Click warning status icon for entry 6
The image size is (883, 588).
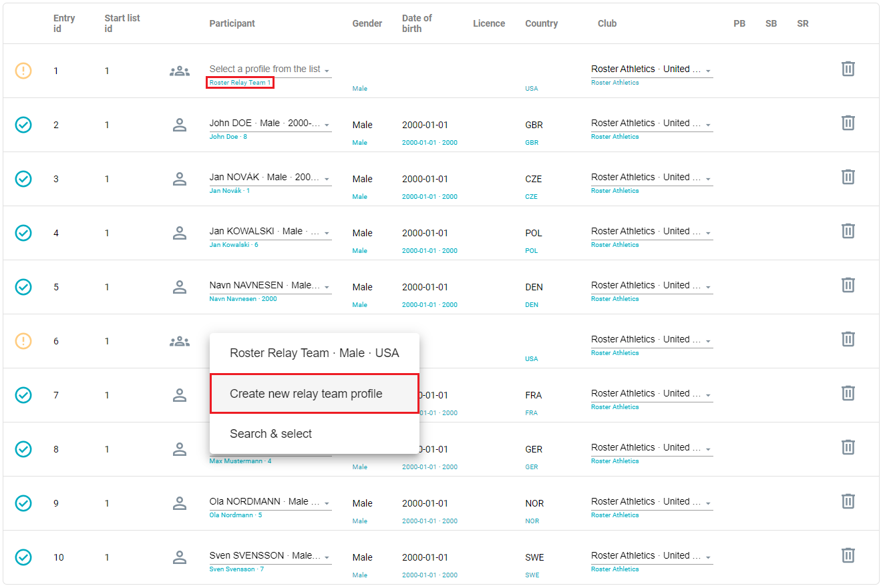pos(23,341)
